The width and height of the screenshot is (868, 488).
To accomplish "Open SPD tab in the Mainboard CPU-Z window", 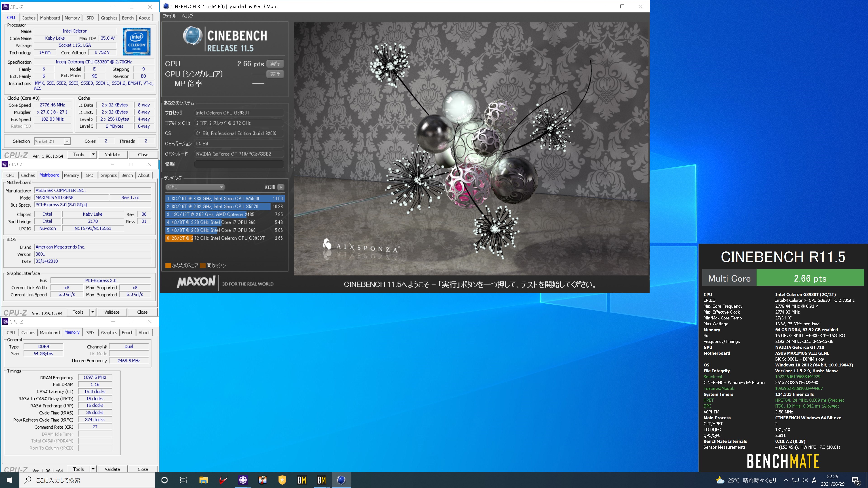I will [x=89, y=176].
